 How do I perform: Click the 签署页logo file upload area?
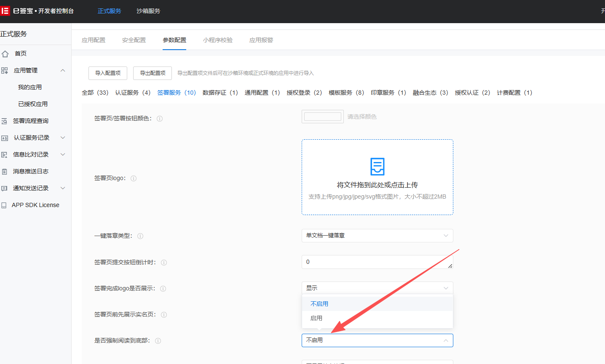pos(377,177)
